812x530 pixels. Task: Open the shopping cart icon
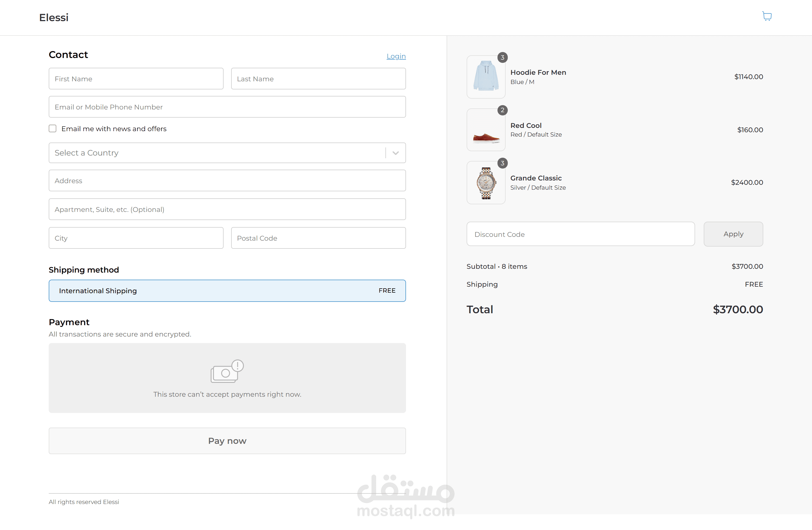(767, 16)
